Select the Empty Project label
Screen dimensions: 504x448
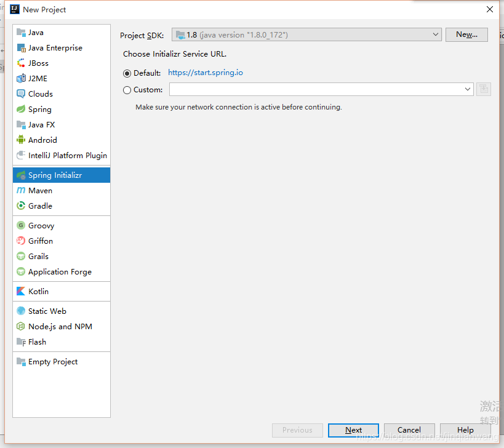tap(53, 362)
